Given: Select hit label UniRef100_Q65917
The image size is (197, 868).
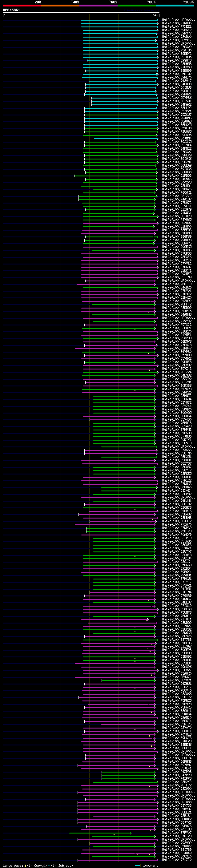Looking at the screenshot, I should coord(177,40).
